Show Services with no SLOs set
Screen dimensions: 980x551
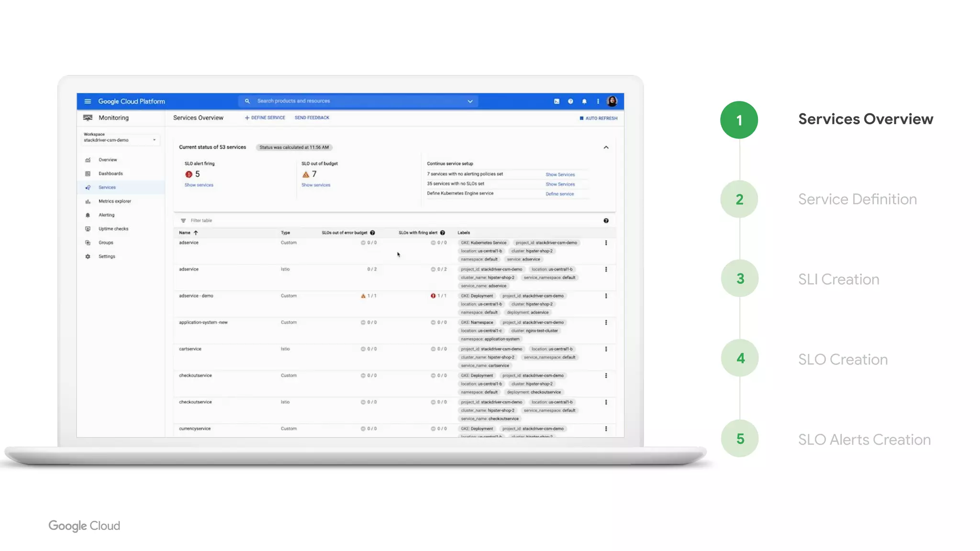(x=560, y=184)
